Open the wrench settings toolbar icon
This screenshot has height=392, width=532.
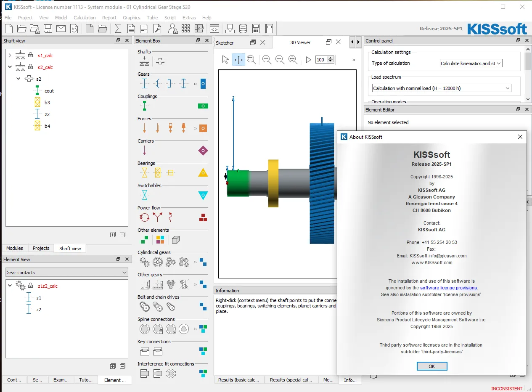pos(157,29)
